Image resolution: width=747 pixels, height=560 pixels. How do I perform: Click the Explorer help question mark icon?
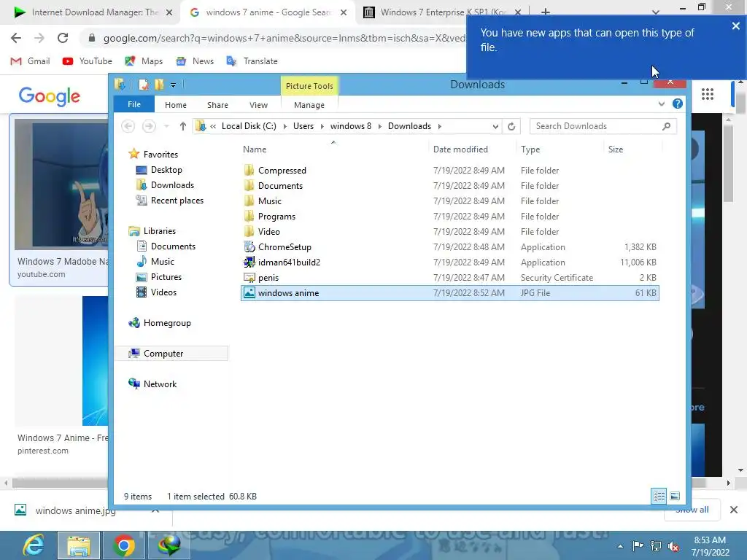[678, 104]
